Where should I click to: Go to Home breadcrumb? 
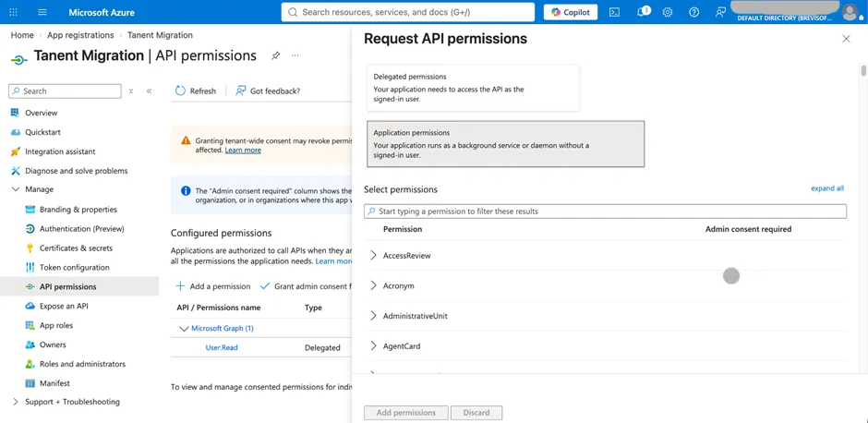(22, 35)
